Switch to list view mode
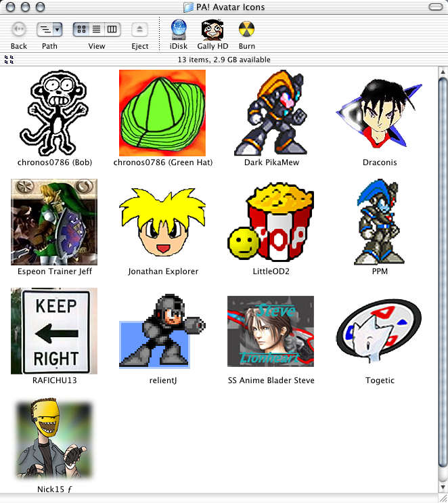The image size is (448, 503). (96, 30)
